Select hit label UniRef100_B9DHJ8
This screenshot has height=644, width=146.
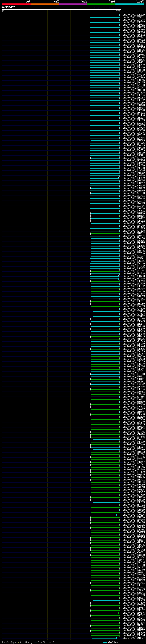[134, 70]
